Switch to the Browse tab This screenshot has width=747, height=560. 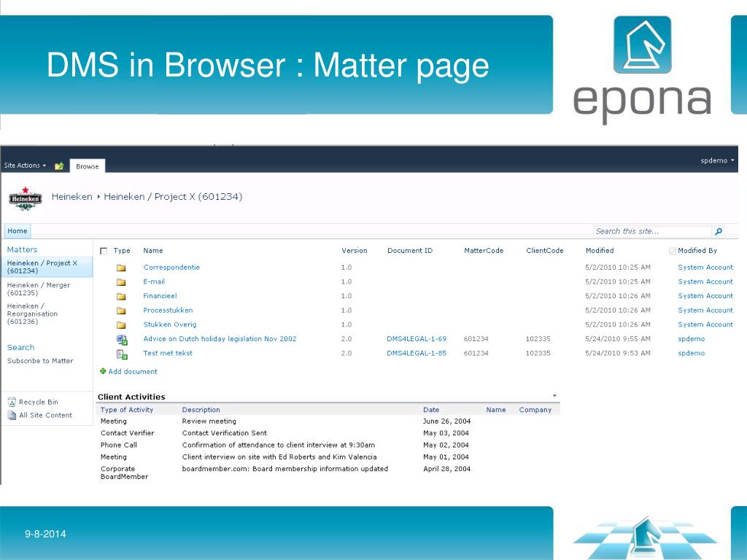(88, 166)
